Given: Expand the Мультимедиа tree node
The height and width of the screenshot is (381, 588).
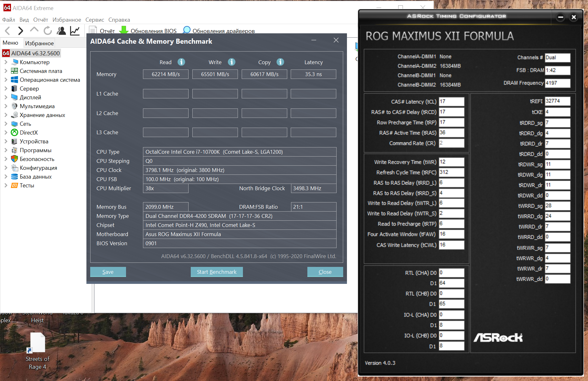Looking at the screenshot, I should [x=6, y=106].
